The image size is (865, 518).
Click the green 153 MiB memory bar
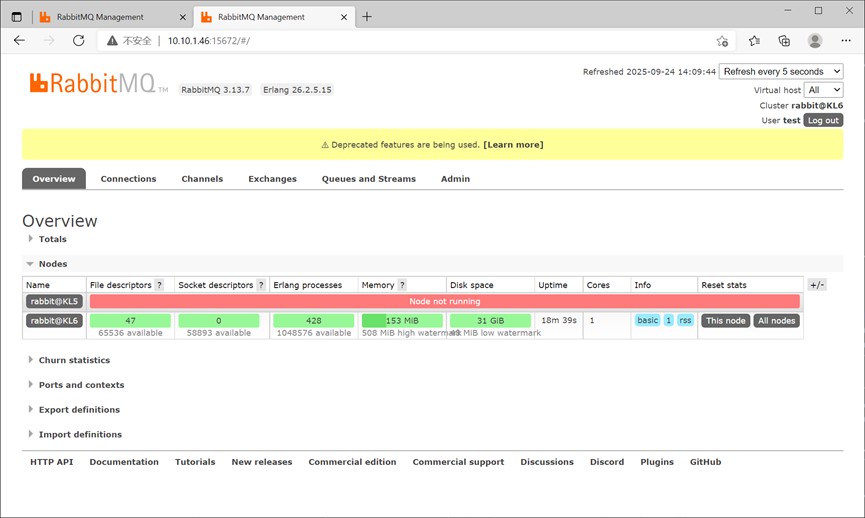click(x=402, y=321)
